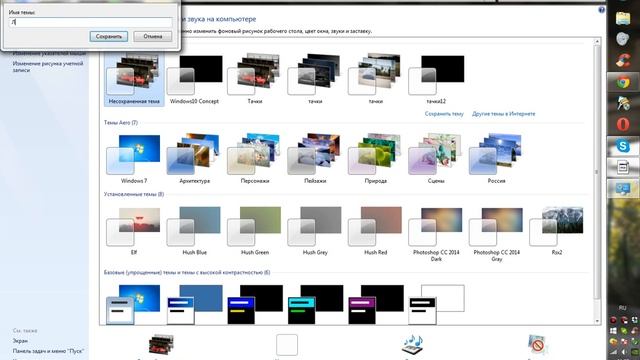Select the Elf installed theme
Screen dimensions: 640x360
pos(134,231)
